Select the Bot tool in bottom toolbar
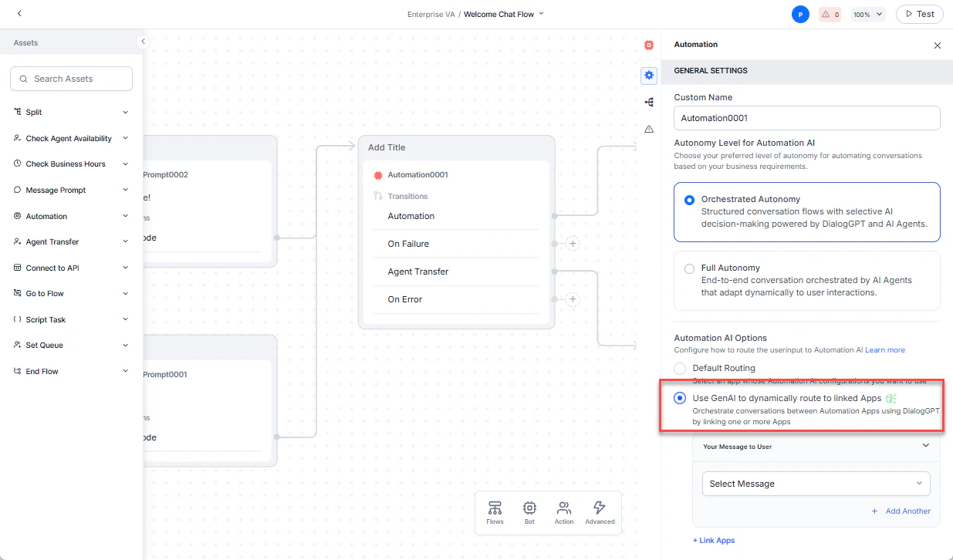The image size is (953, 560). coord(529,511)
